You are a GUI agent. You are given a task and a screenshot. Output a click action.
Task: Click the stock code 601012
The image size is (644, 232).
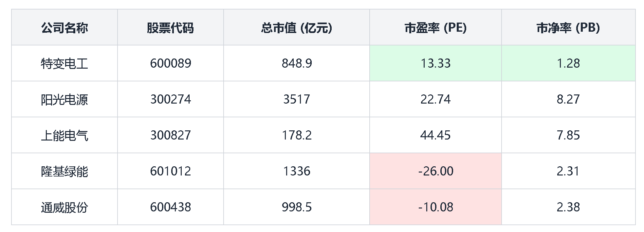pos(171,171)
